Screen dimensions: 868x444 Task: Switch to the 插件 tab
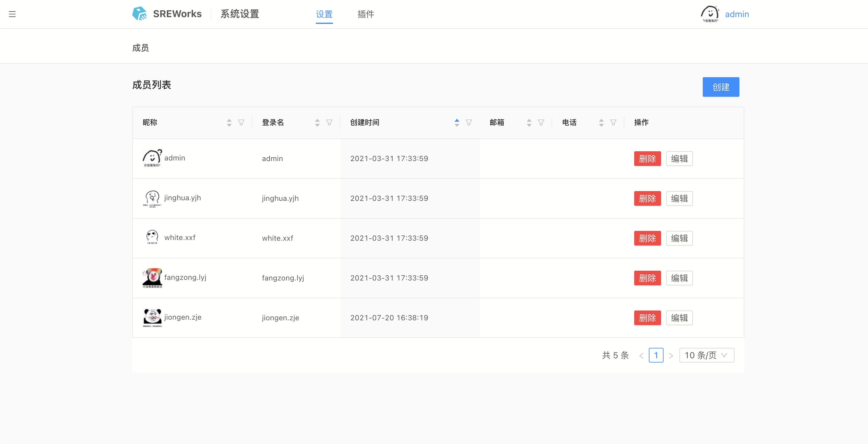tap(366, 14)
